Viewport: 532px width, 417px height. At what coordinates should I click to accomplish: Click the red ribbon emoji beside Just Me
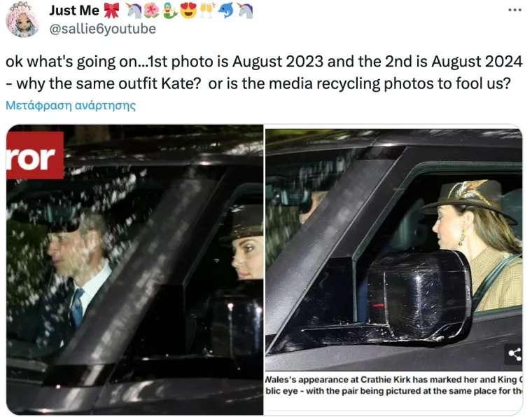[111, 11]
